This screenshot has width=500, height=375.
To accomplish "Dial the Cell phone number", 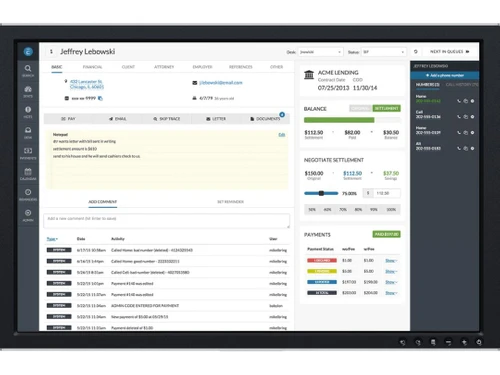I will tap(459, 117).
